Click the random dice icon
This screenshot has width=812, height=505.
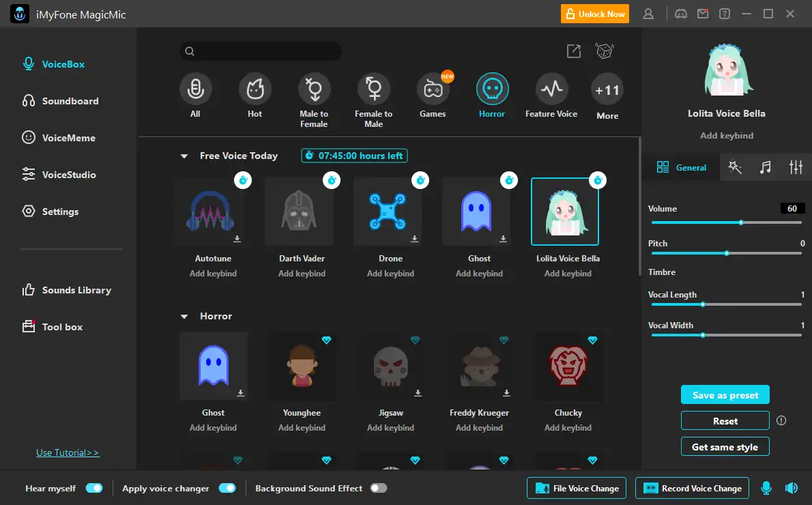click(x=605, y=50)
